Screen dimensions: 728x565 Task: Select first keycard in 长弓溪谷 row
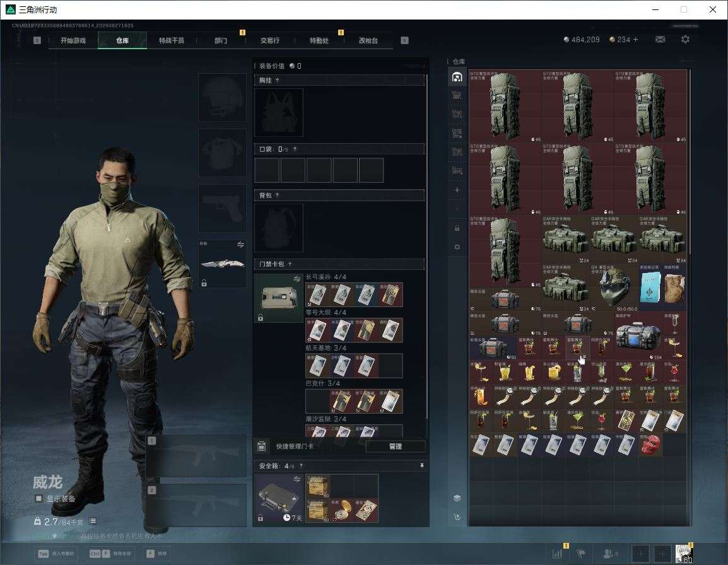[317, 294]
